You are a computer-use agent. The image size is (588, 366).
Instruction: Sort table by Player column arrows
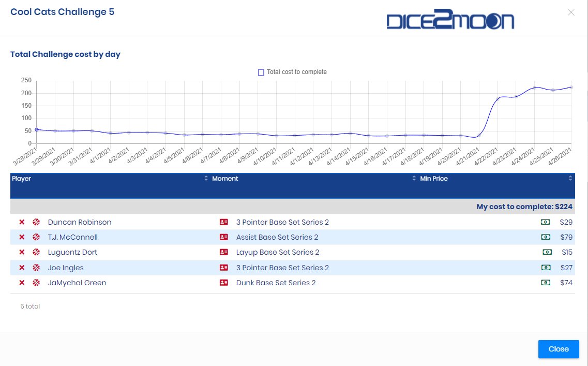click(x=206, y=178)
